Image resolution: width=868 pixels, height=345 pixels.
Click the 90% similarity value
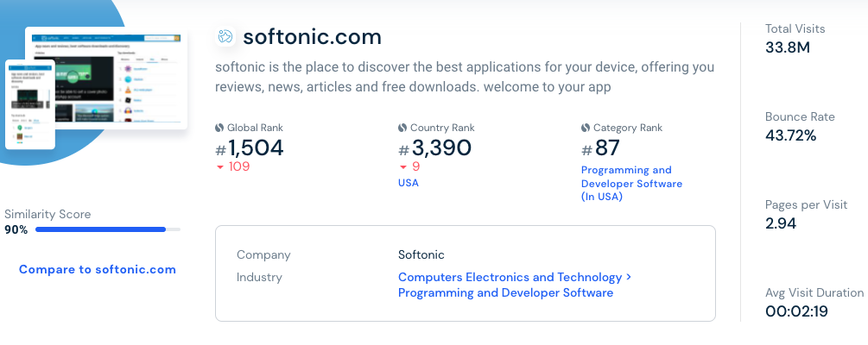coord(16,230)
